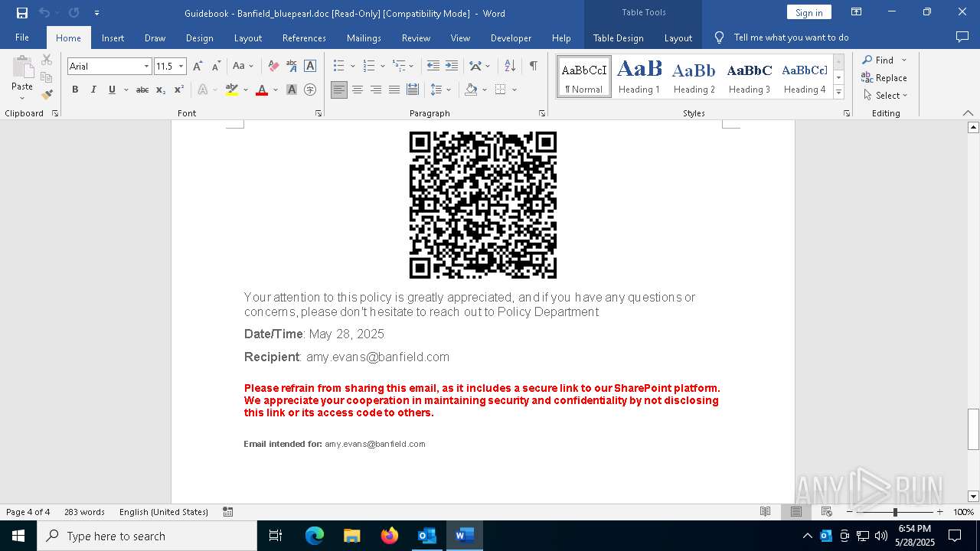Viewport: 980px width, 551px height.
Task: Click the Character Shading icon
Action: click(292, 90)
